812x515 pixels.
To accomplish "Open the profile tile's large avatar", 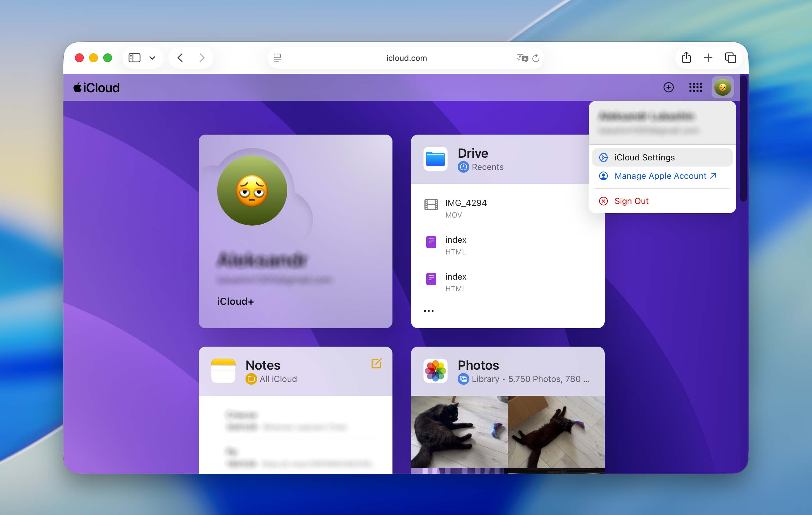I will point(252,190).
